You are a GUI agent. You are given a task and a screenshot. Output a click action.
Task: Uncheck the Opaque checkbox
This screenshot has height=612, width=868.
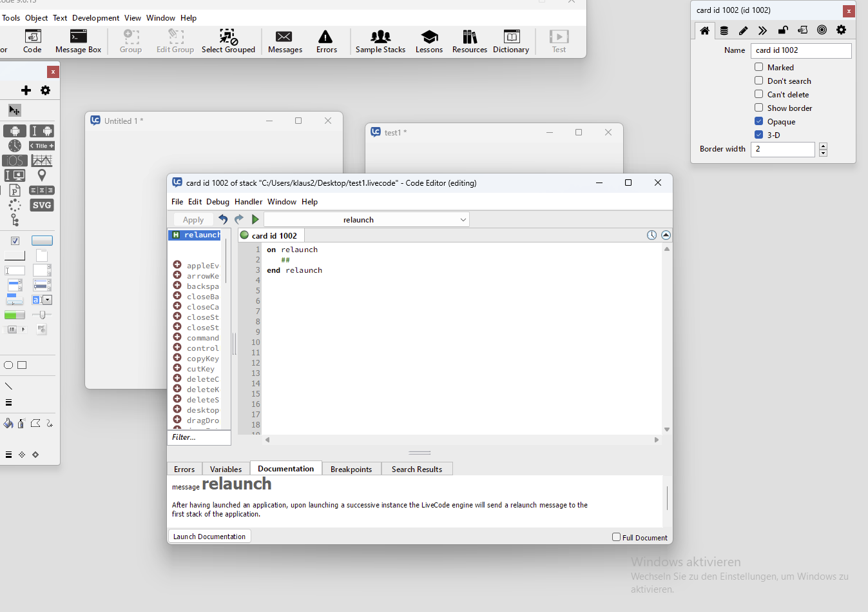759,121
